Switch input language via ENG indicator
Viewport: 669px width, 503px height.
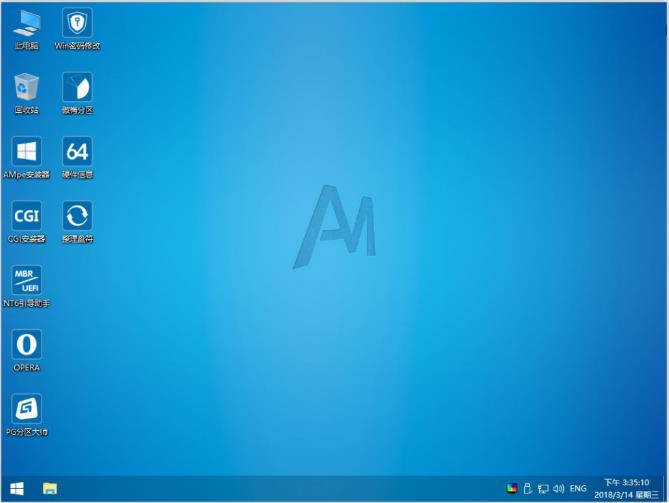pyautogui.click(x=578, y=488)
